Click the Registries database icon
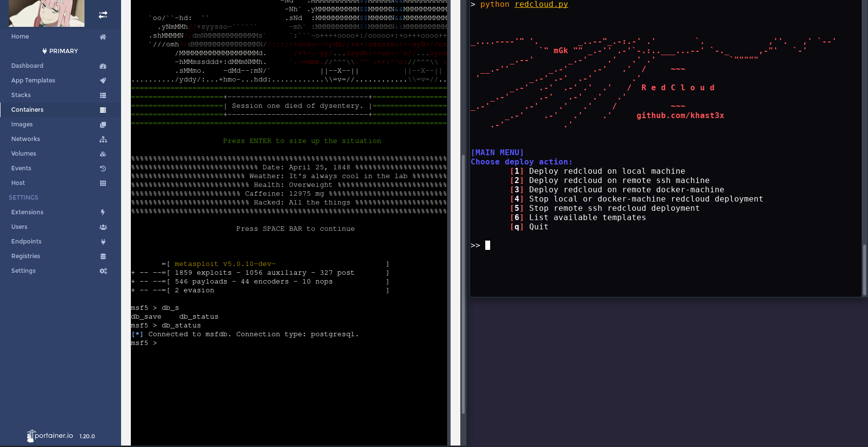The image size is (868, 447). [x=103, y=256]
